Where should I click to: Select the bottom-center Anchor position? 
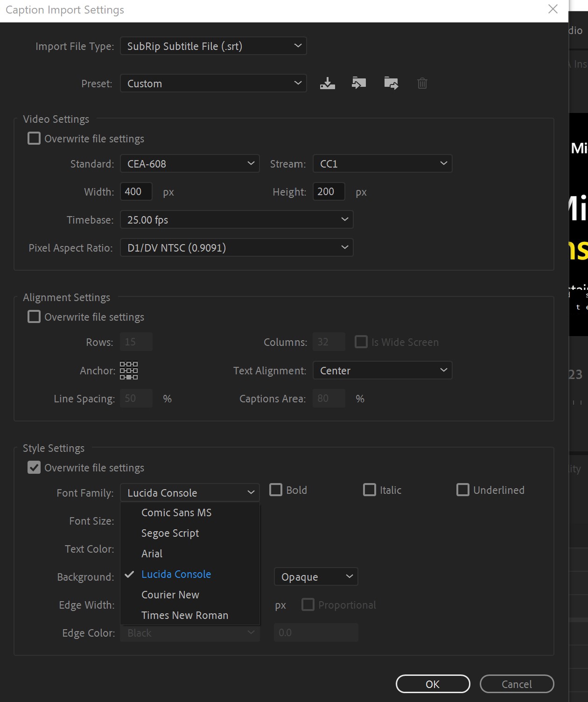coord(129,377)
